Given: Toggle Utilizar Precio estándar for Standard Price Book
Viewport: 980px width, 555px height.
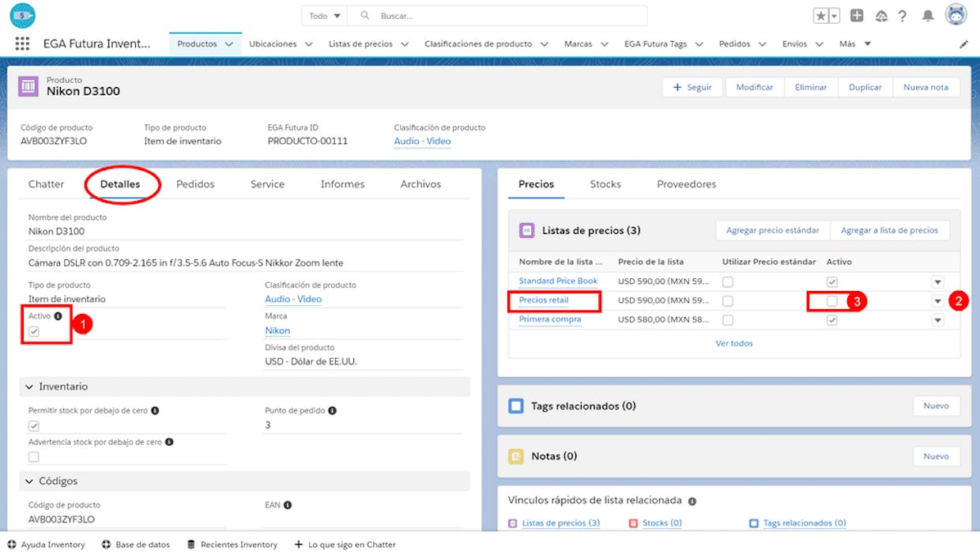Looking at the screenshot, I should [x=728, y=281].
